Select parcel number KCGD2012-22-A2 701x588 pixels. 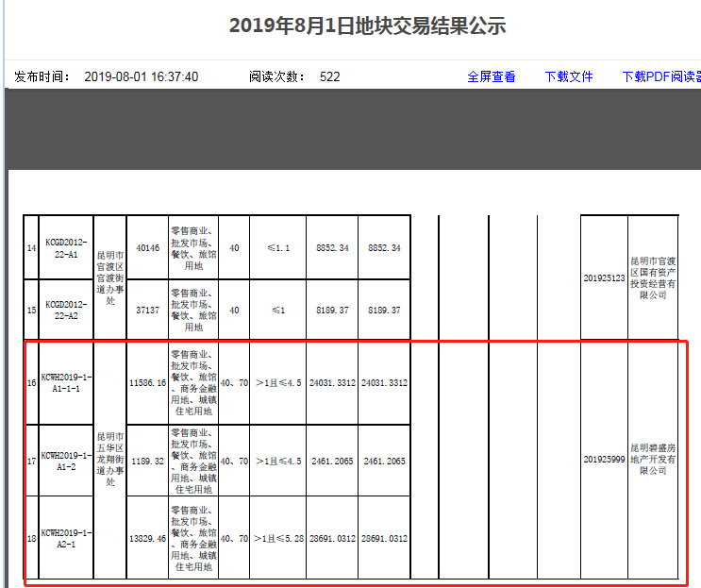[x=66, y=310]
